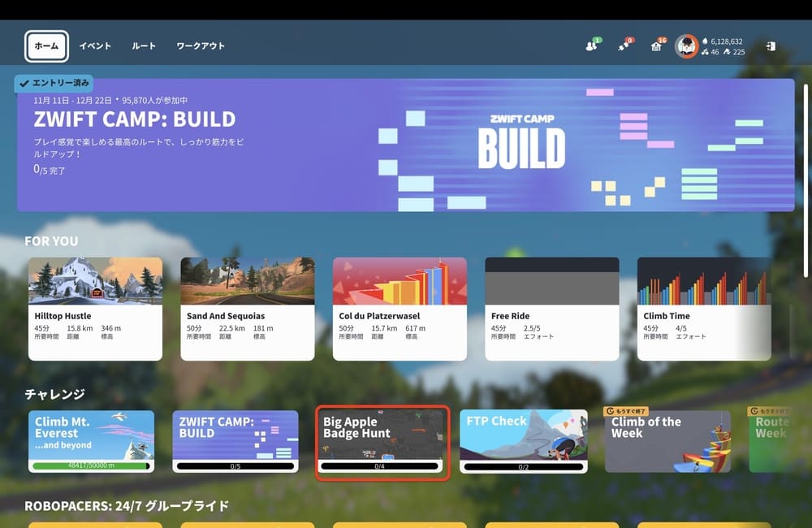Click the pairing devices plug icon

click(x=624, y=46)
